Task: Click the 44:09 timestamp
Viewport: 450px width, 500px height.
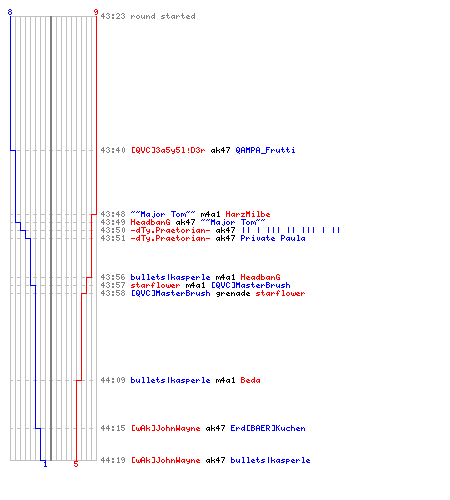Action: (x=113, y=380)
